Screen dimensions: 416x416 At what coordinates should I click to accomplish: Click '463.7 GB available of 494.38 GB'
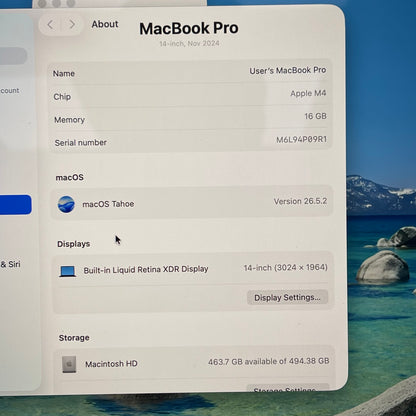coord(269,361)
